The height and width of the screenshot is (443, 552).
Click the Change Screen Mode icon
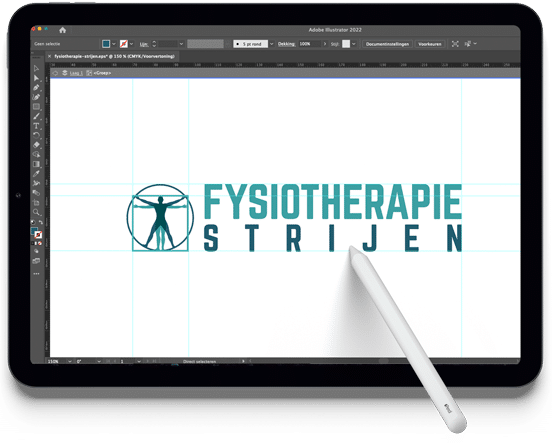pos(36,261)
